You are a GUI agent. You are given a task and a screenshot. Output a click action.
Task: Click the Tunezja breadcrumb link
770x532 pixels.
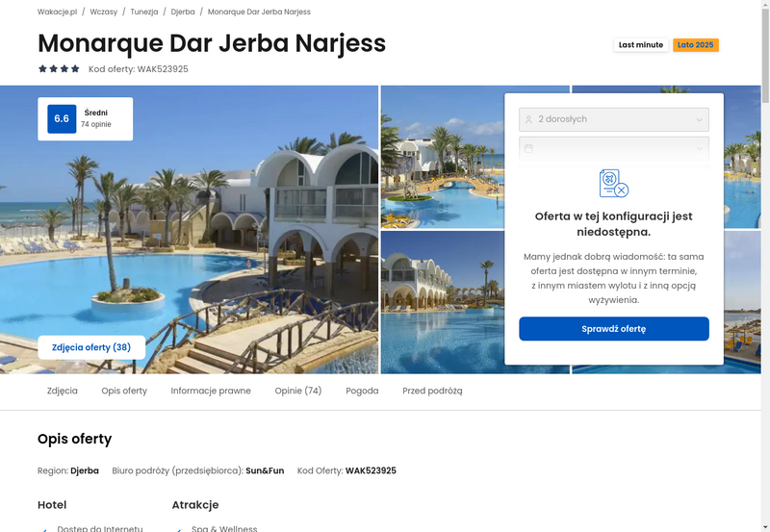click(x=143, y=12)
